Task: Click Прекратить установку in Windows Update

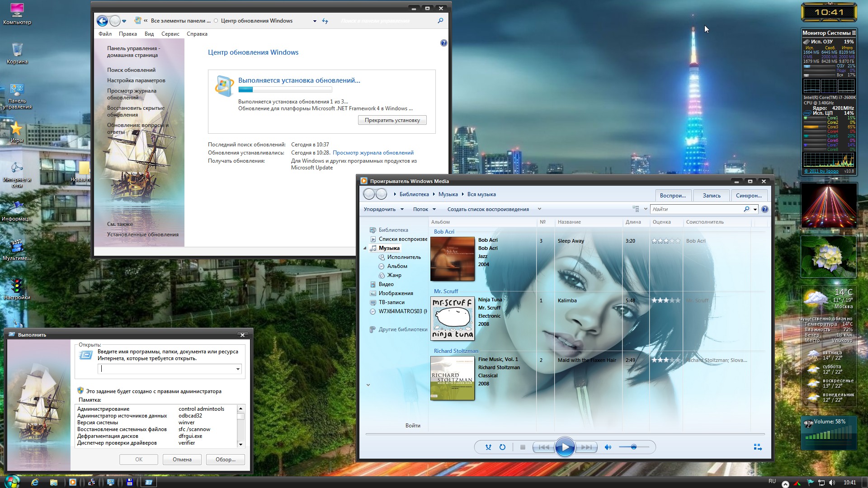Action: [x=392, y=120]
